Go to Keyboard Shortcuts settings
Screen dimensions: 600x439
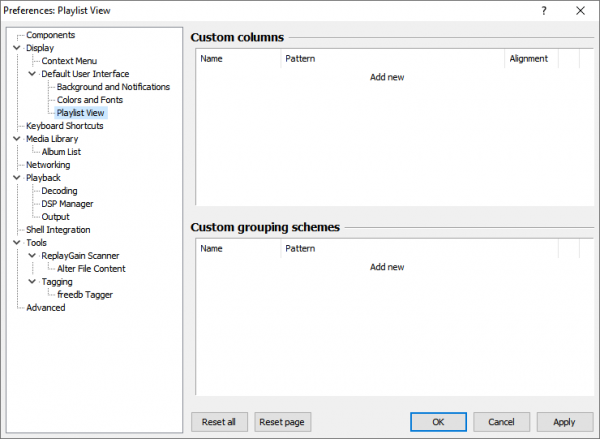(65, 126)
